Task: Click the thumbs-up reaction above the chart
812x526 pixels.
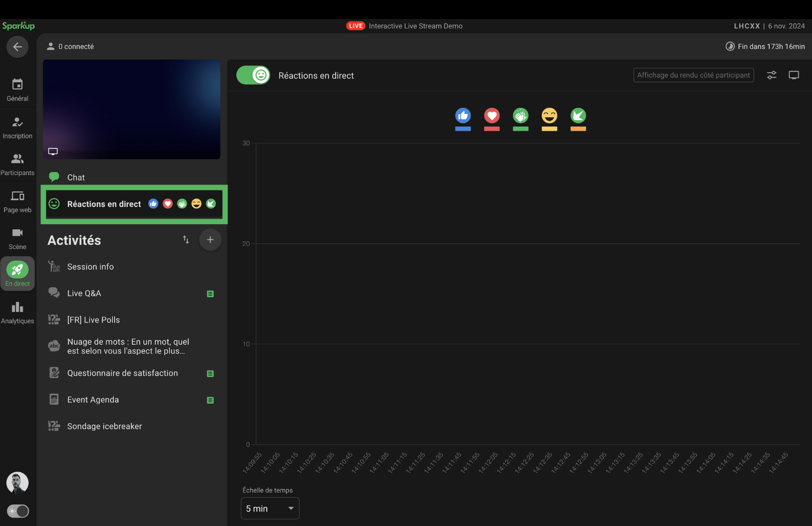Action: pos(463,116)
